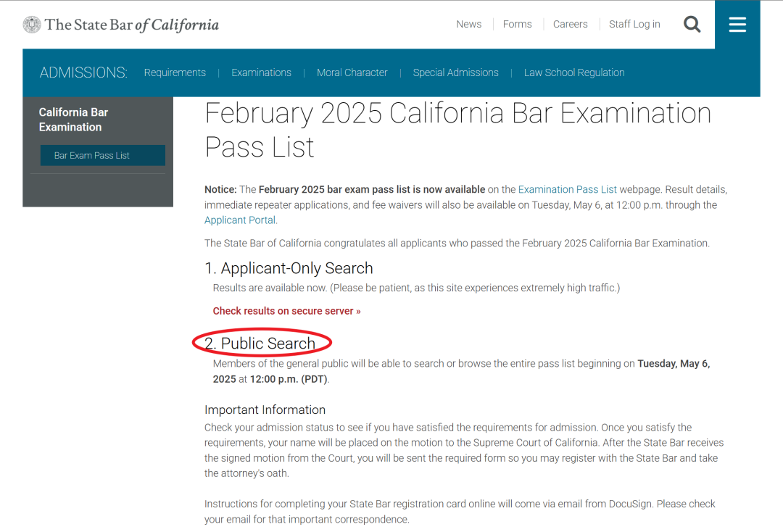
Task: Check results on secure server link
Action: (x=286, y=311)
